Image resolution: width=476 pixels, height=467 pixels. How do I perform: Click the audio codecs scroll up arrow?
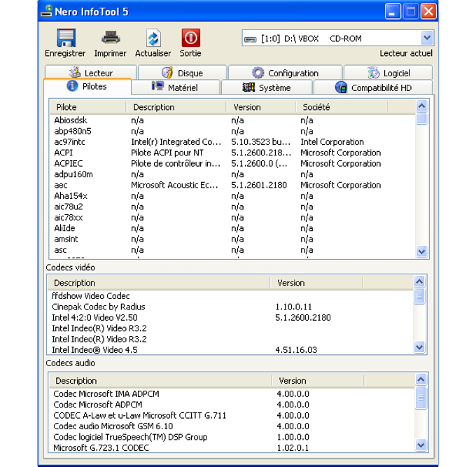pyautogui.click(x=421, y=379)
